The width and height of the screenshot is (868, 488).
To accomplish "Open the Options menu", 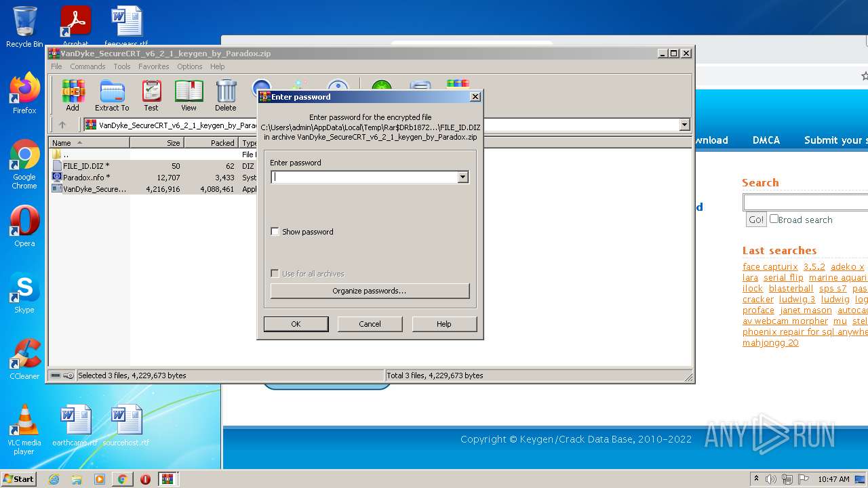I will click(x=190, y=66).
